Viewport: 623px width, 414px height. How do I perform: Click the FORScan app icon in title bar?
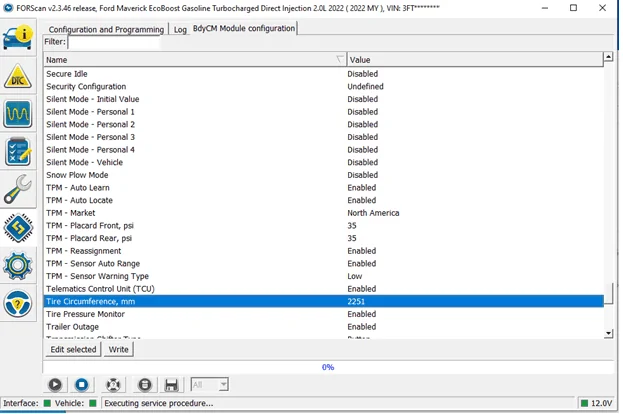tap(8, 8)
